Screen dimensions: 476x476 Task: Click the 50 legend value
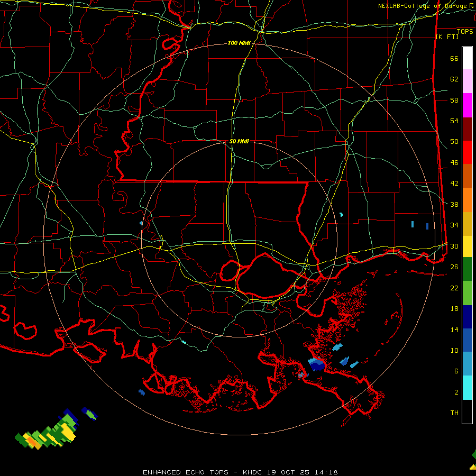(454, 142)
